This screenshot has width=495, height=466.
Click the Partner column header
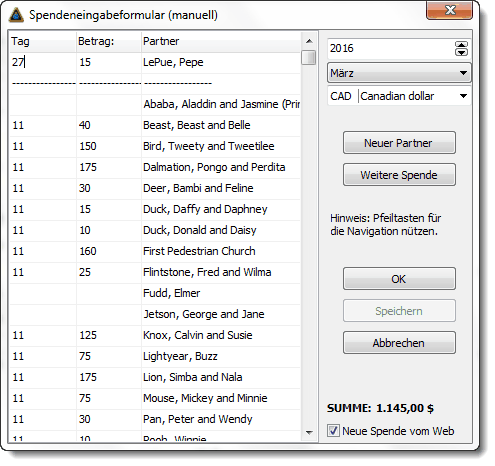221,41
